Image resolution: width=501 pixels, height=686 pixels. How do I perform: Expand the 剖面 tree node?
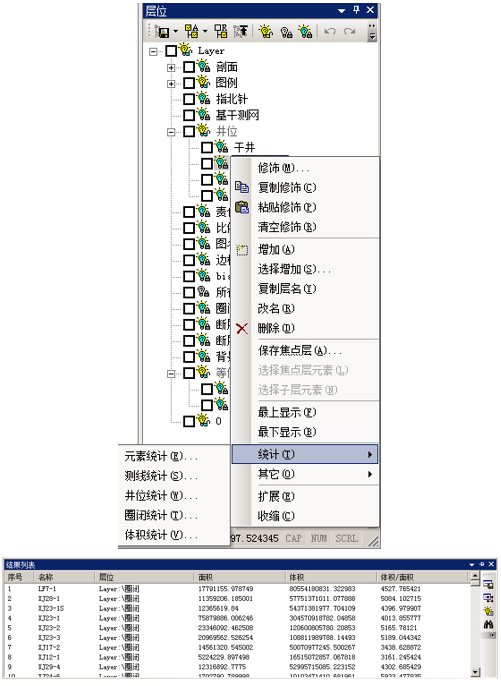pos(172,68)
